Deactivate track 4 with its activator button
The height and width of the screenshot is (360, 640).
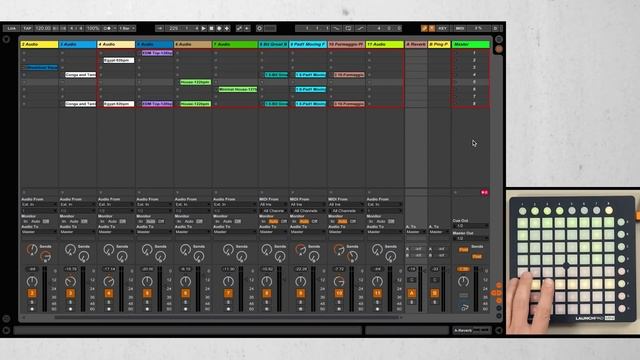point(109,293)
